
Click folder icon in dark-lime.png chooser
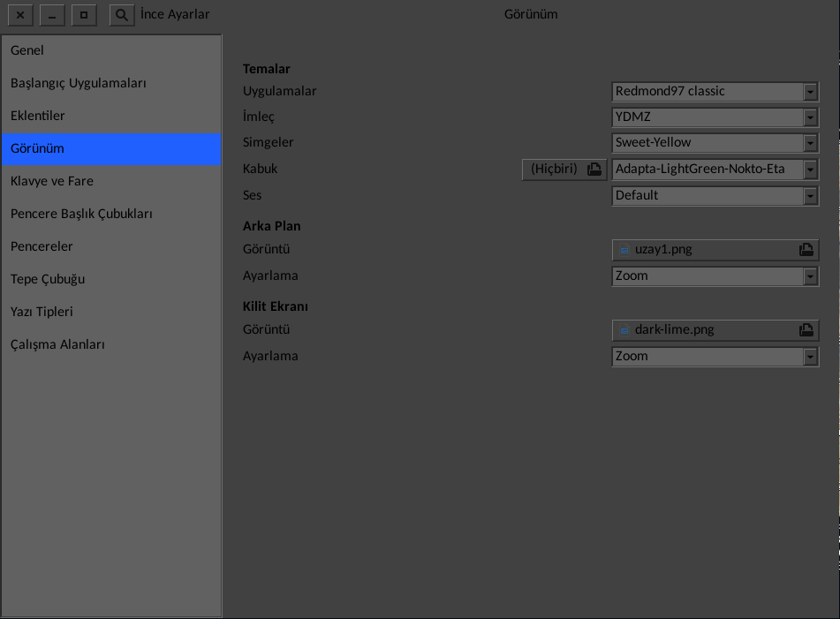(x=806, y=330)
